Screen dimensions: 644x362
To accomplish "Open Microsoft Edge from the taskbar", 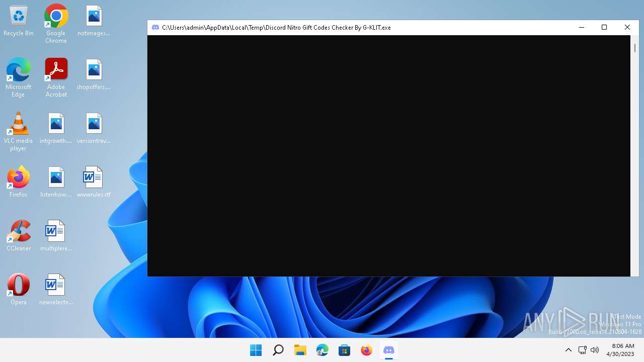I will 323,350.
